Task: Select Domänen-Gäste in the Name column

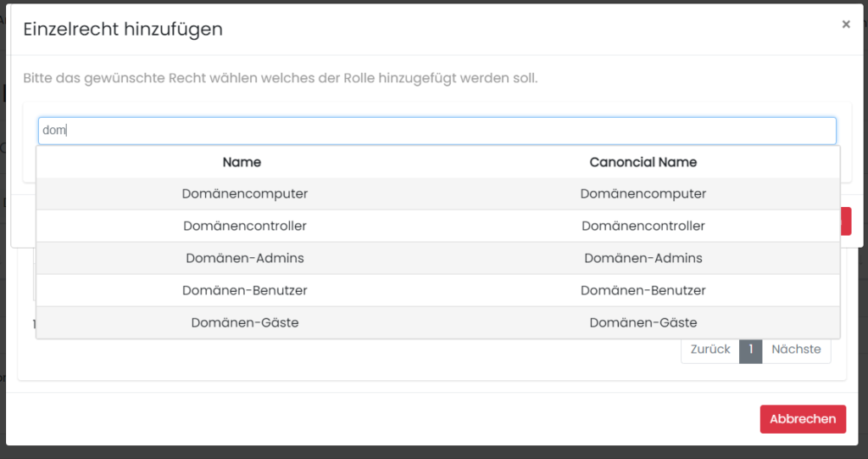Action: 244,322
